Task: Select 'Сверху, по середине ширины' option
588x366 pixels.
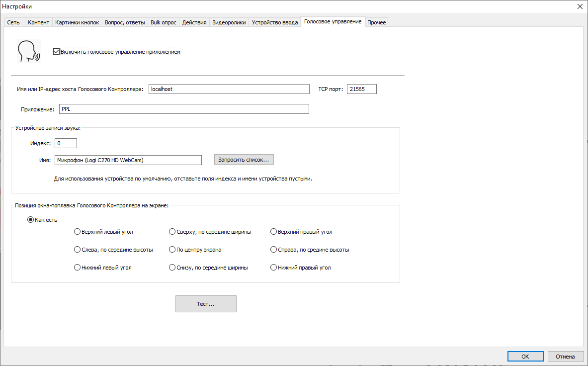Action: [x=172, y=232]
